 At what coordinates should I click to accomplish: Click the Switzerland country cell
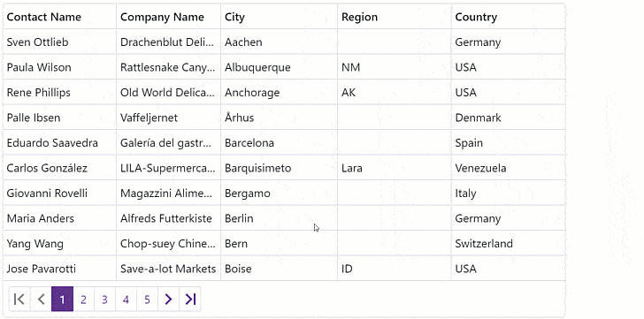(508, 244)
